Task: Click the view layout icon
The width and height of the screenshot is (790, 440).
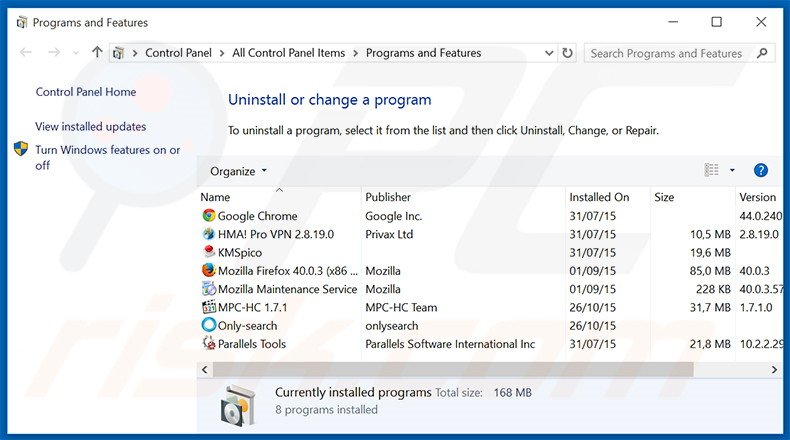Action: pos(711,170)
